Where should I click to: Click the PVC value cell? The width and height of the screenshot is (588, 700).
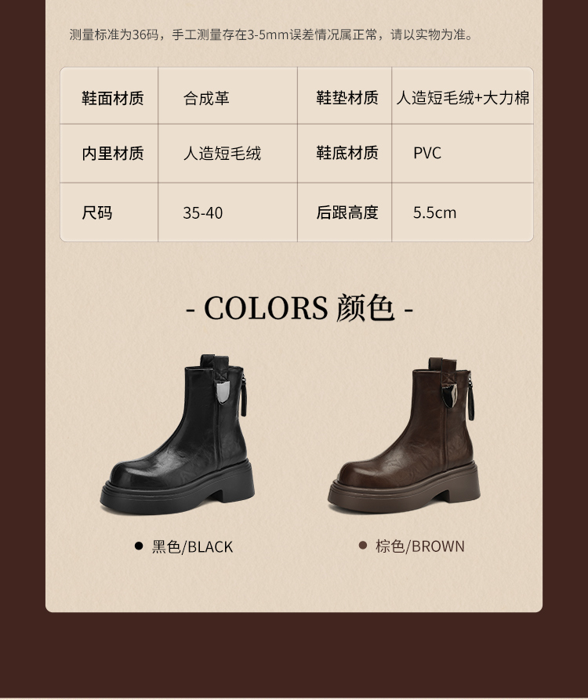463,153
